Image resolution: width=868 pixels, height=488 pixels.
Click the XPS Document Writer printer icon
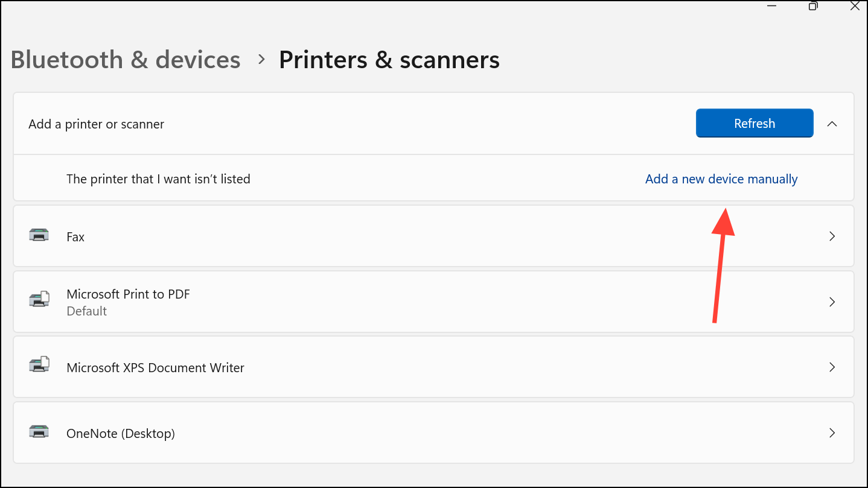[39, 366]
